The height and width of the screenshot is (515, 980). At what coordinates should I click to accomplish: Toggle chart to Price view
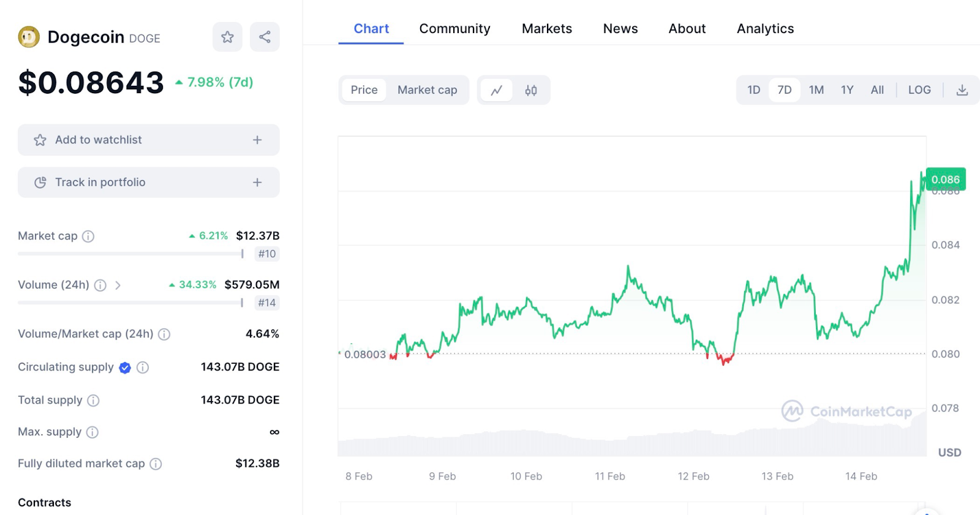(x=364, y=90)
